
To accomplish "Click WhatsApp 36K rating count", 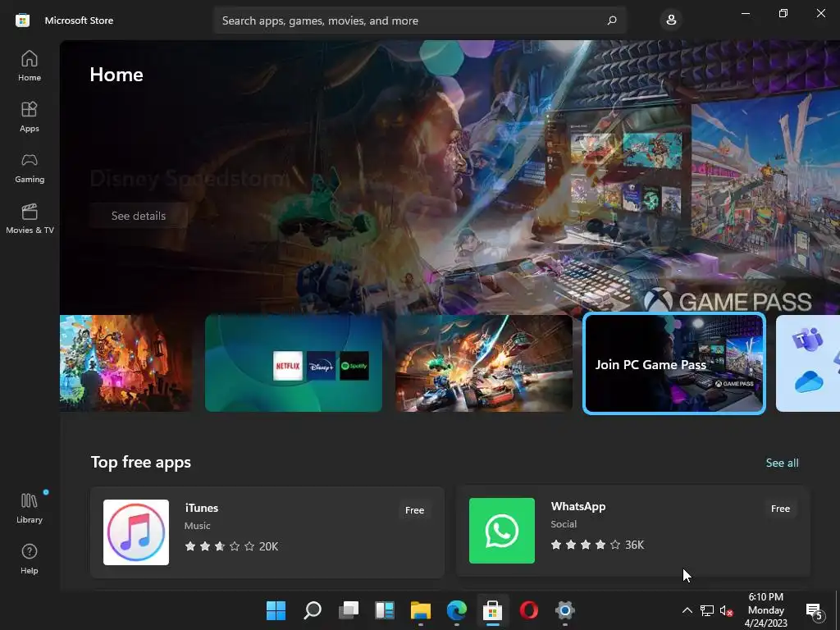I will click(634, 545).
